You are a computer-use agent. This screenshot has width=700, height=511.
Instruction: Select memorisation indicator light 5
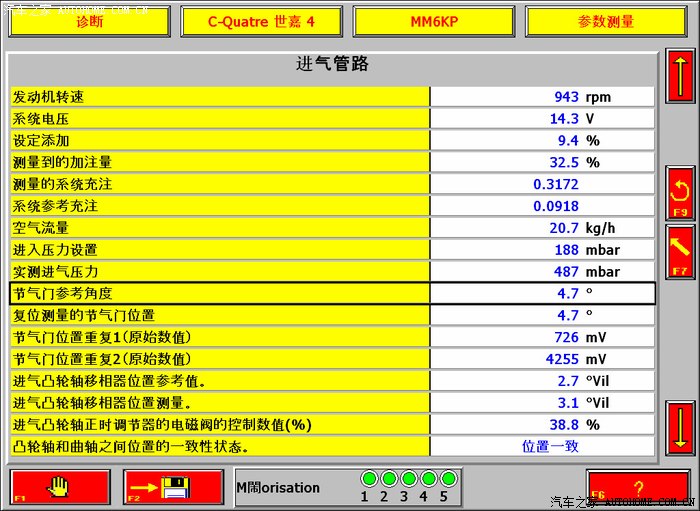pos(443,479)
